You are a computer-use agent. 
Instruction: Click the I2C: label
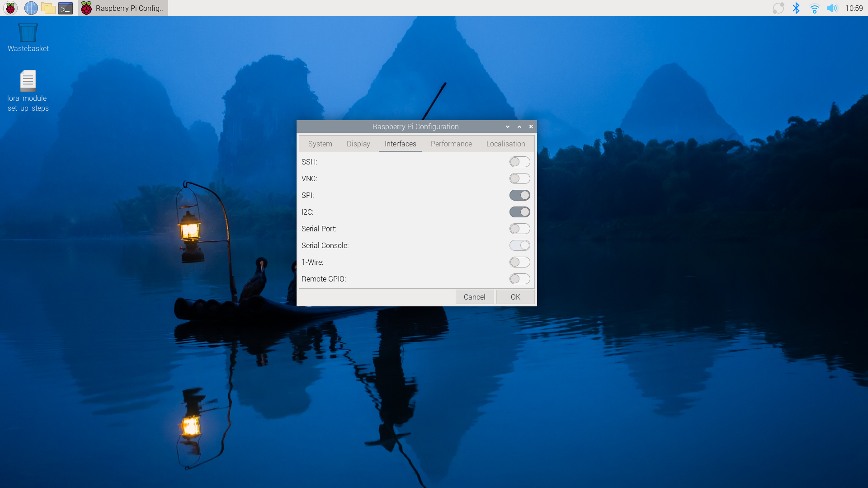click(307, 212)
